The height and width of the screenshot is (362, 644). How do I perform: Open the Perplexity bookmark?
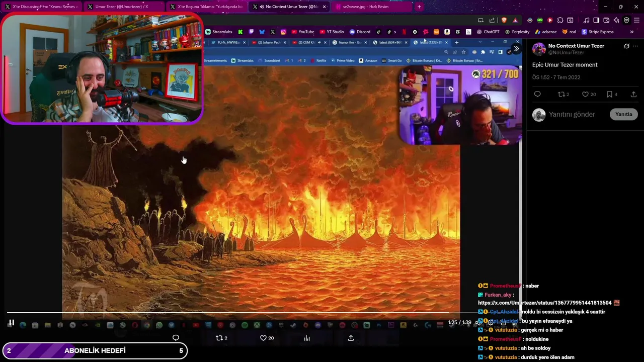(517, 32)
